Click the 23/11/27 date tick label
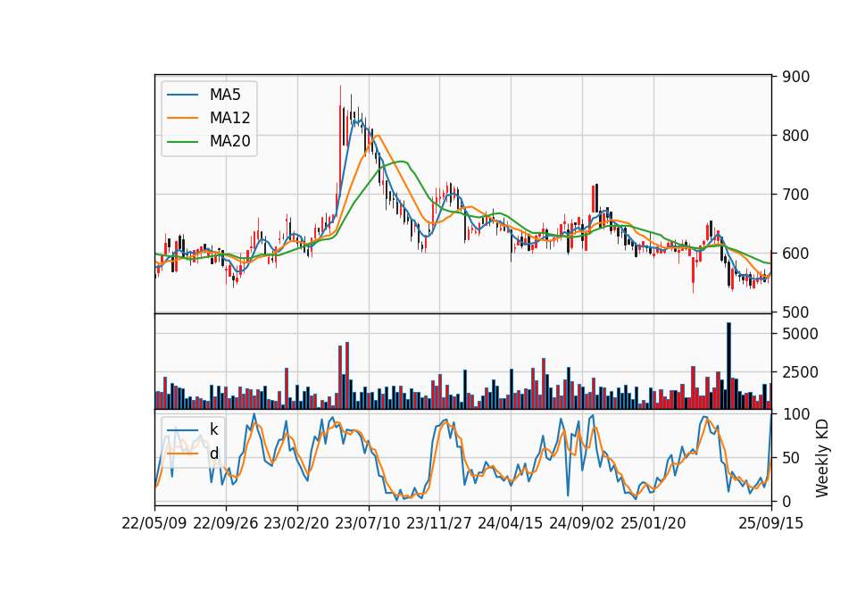The height and width of the screenshot is (616, 857). (439, 523)
